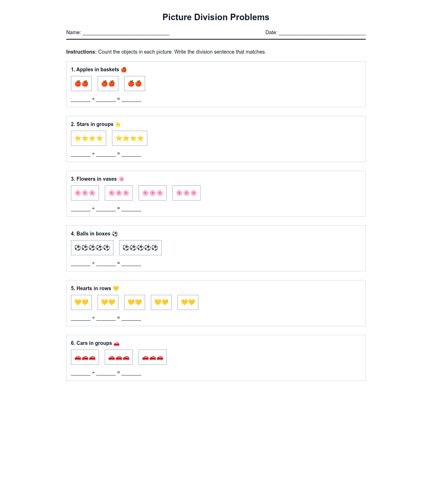Click the first blank in the apples equation
432x504 pixels.
[x=81, y=99]
